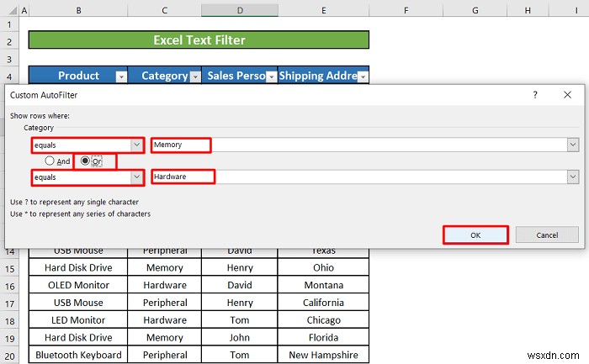The height and width of the screenshot is (364, 589).
Task: Open the Product column filter arrow
Action: coord(121,77)
